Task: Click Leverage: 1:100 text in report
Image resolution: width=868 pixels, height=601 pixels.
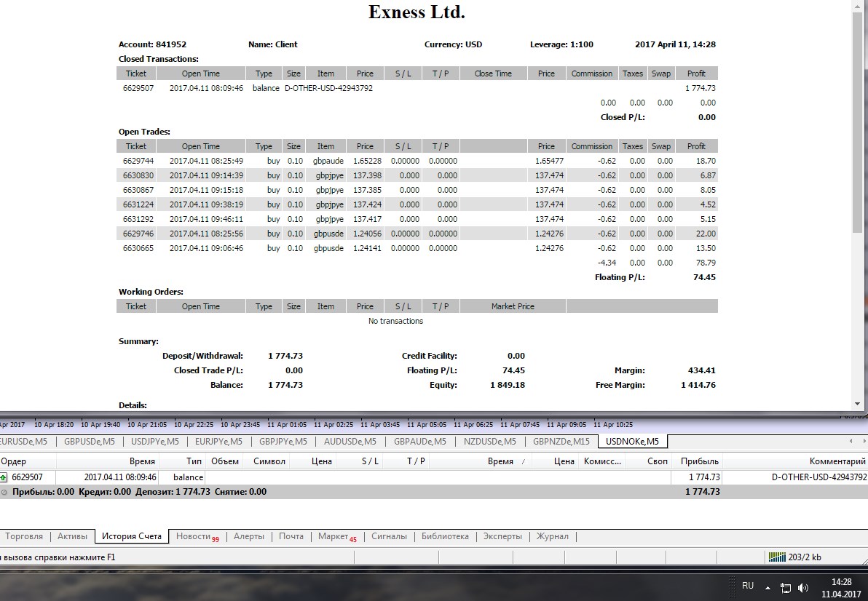Action: point(561,44)
